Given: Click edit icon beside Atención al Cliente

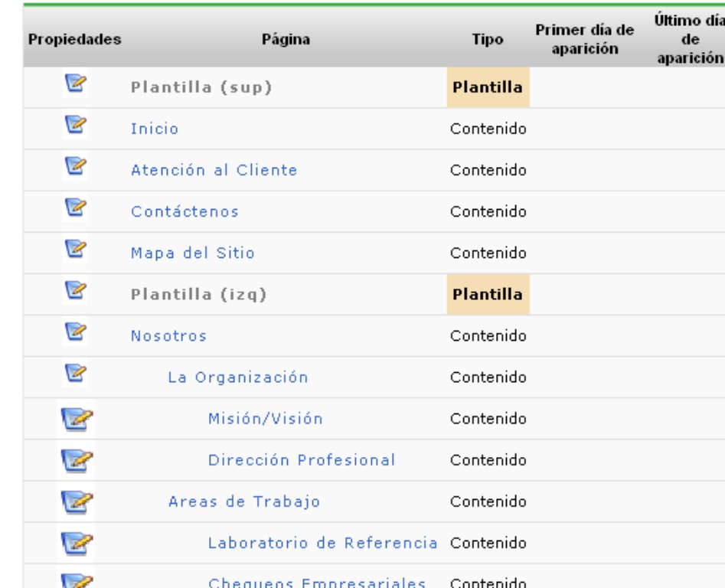Looking at the screenshot, I should click(75, 166).
